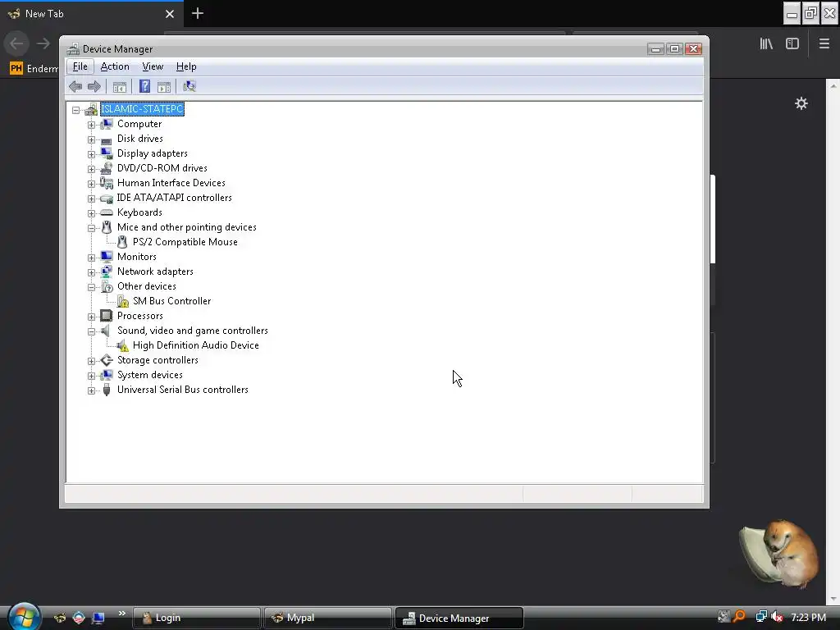This screenshot has height=630, width=840.
Task: Click the Keyboards category icon
Action: [107, 212]
